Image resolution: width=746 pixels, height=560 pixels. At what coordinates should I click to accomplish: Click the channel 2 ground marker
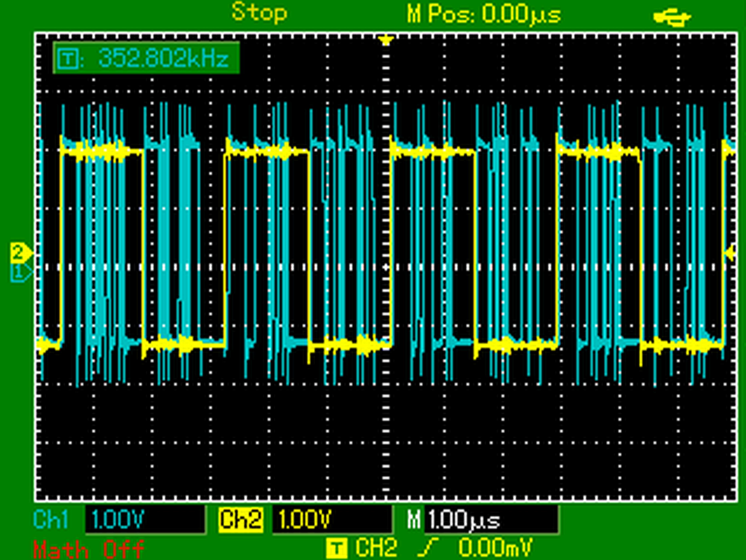22,253
